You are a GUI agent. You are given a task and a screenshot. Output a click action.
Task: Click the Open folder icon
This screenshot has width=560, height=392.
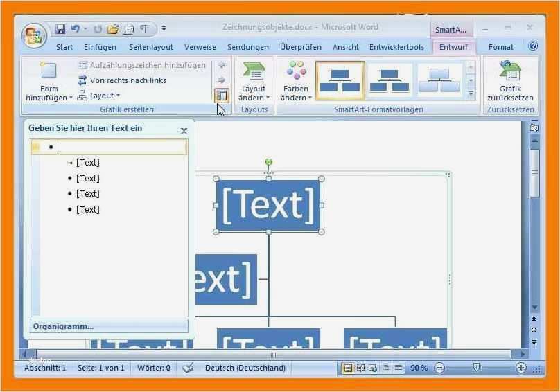pyautogui.click(x=113, y=29)
